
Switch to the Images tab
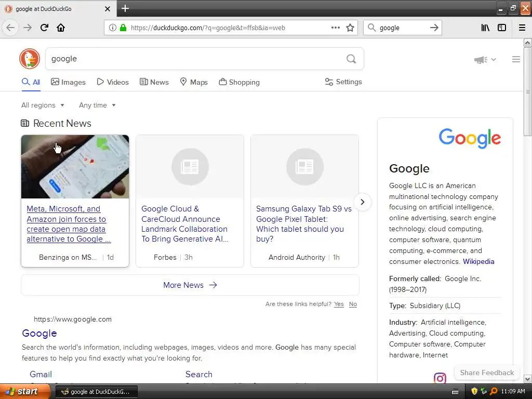[68, 82]
